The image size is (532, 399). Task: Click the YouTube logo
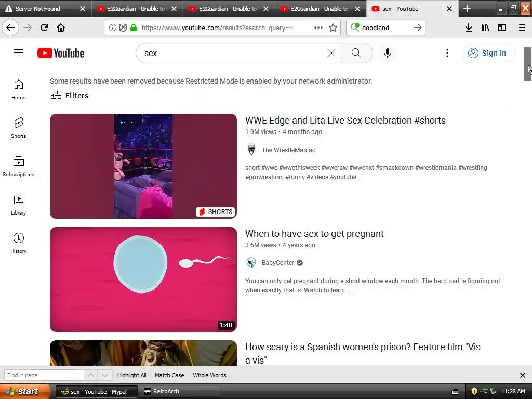[x=61, y=53]
